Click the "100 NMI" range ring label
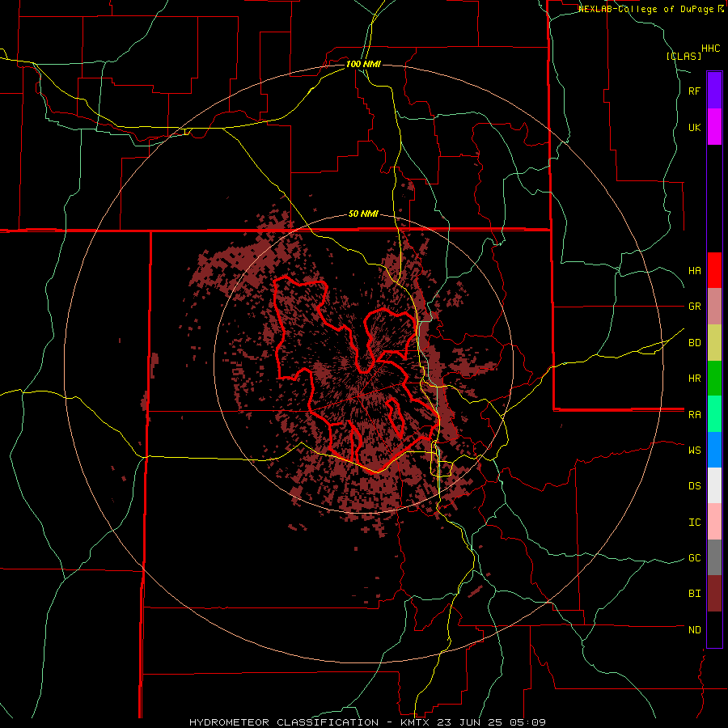This screenshot has height=728, width=728. pos(363,64)
